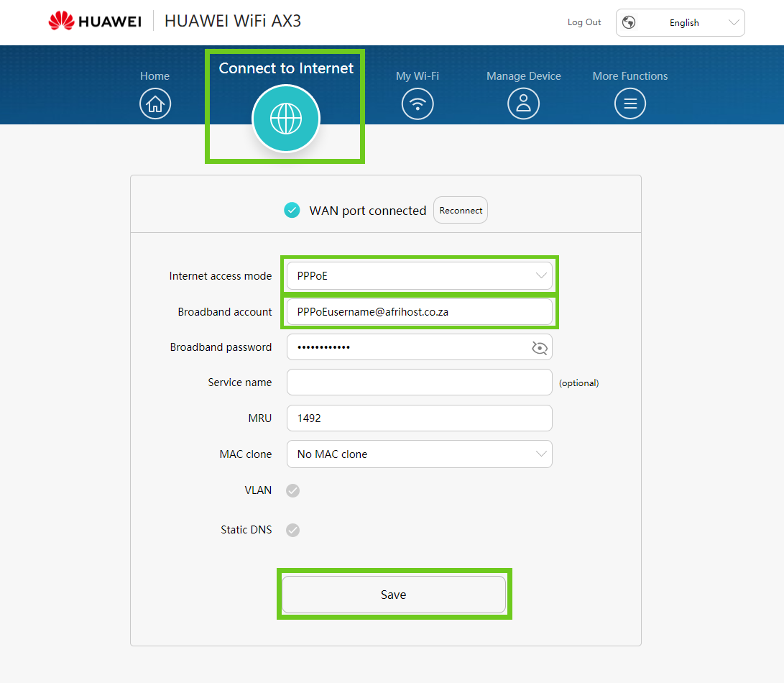Viewport: 784px width, 683px height.
Task: Open the More Functions menu icon
Action: [630, 104]
